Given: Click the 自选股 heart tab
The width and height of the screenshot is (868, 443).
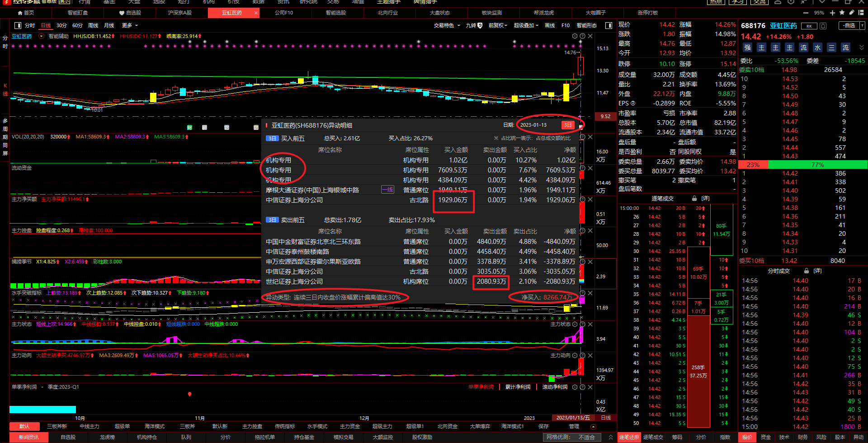Looking at the screenshot, I should [x=130, y=13].
